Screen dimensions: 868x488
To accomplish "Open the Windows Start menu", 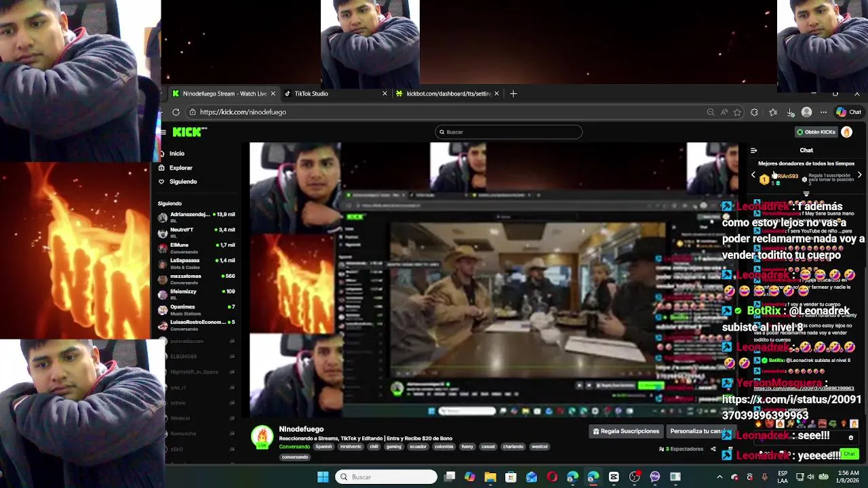I will [323, 477].
